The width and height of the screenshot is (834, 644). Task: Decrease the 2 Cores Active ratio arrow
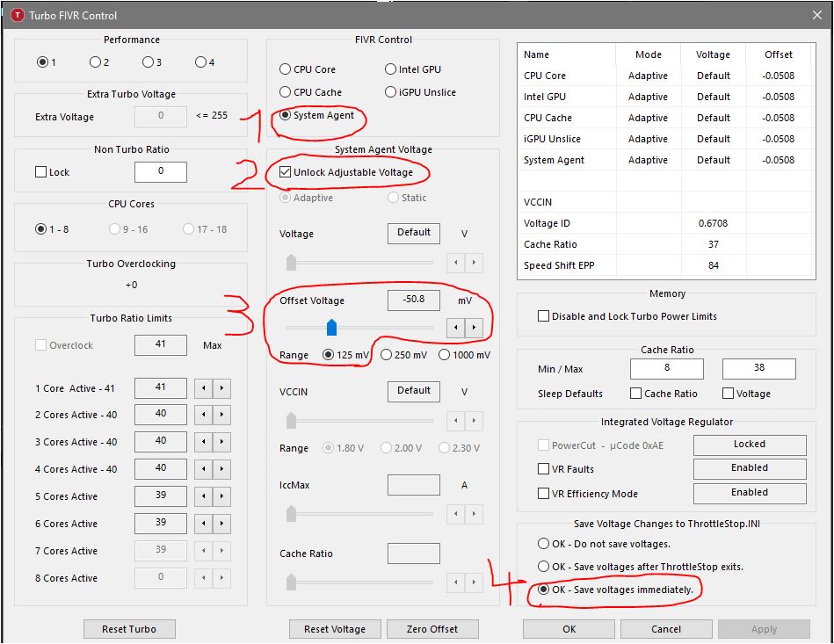[203, 415]
